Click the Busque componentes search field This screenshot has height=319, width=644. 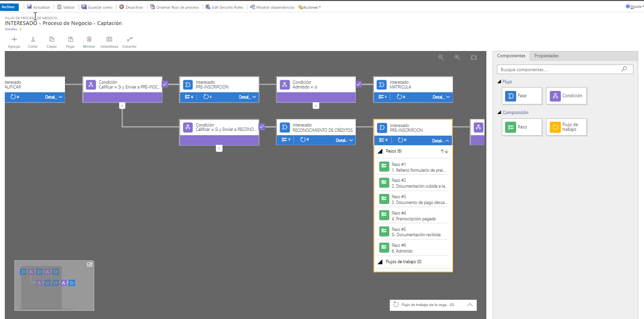560,70
